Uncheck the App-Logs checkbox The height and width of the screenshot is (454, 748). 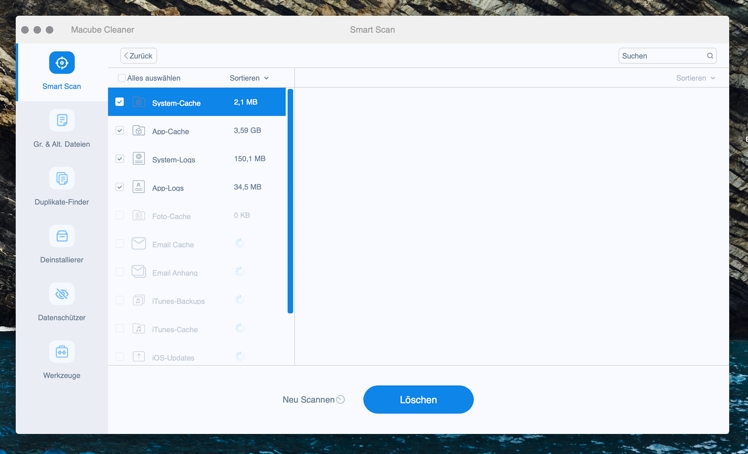pyautogui.click(x=120, y=187)
